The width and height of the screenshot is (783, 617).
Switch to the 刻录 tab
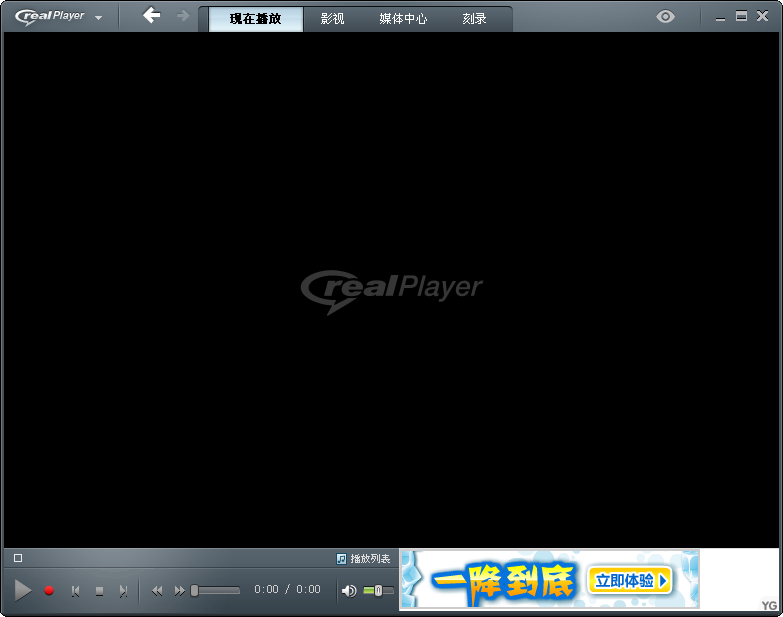[x=474, y=19]
